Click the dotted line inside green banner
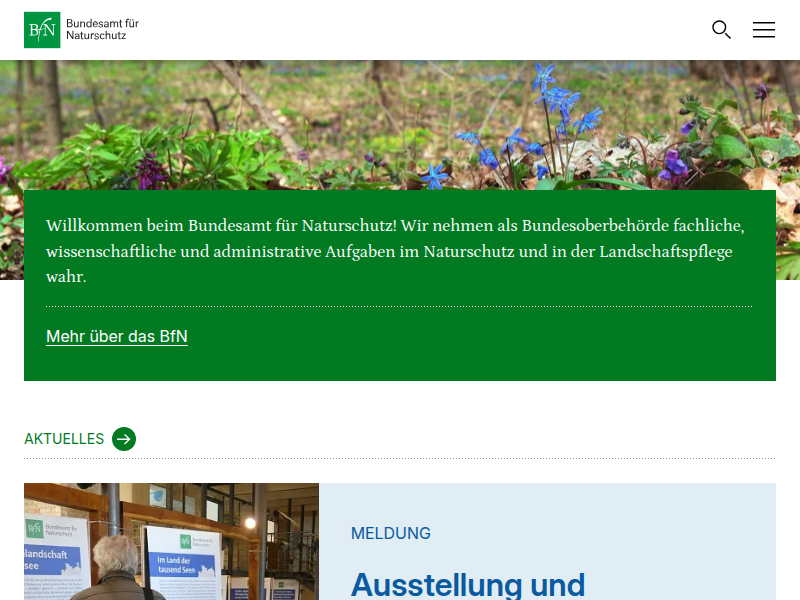Screen dimensions: 800x600 400,306
